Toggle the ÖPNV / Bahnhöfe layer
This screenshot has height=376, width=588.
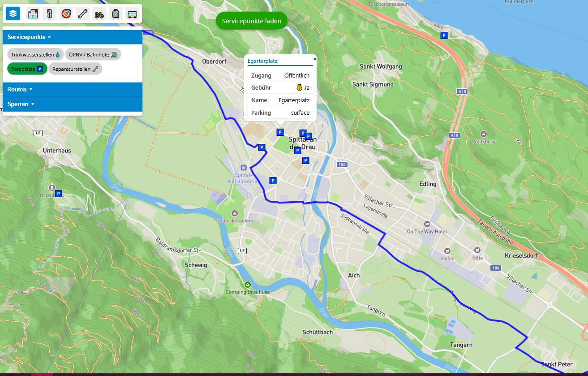tap(93, 54)
